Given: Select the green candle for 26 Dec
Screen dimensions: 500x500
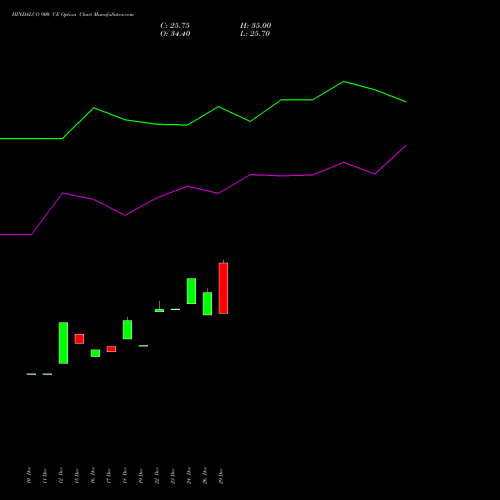Looking at the screenshot, I should coord(207,303).
